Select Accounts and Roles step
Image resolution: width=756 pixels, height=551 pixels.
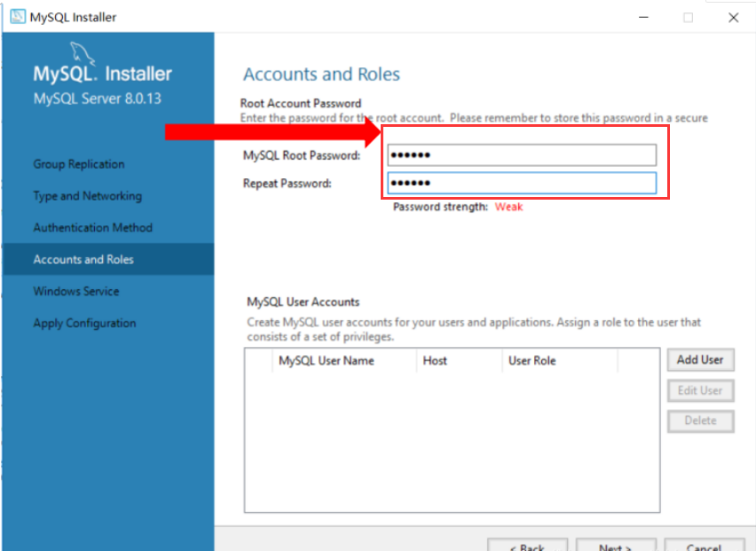(x=108, y=259)
